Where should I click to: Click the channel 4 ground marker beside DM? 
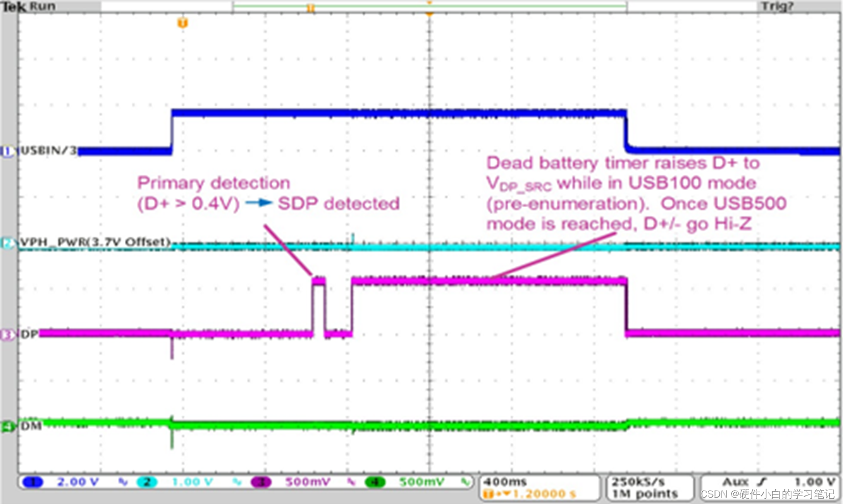[7, 426]
